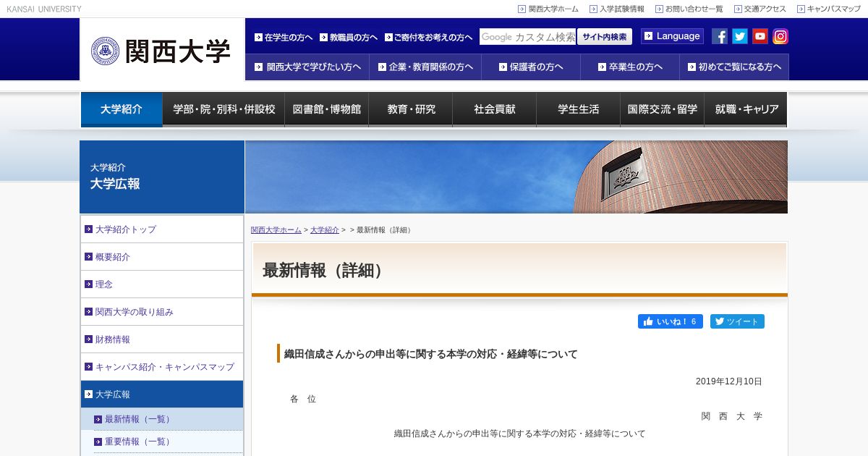
Task: Open 最新情報（一覧） sidebar subitem
Action: click(162, 419)
